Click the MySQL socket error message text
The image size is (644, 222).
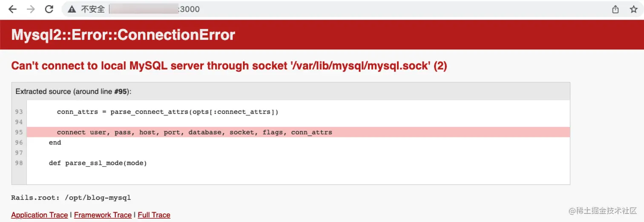229,66
